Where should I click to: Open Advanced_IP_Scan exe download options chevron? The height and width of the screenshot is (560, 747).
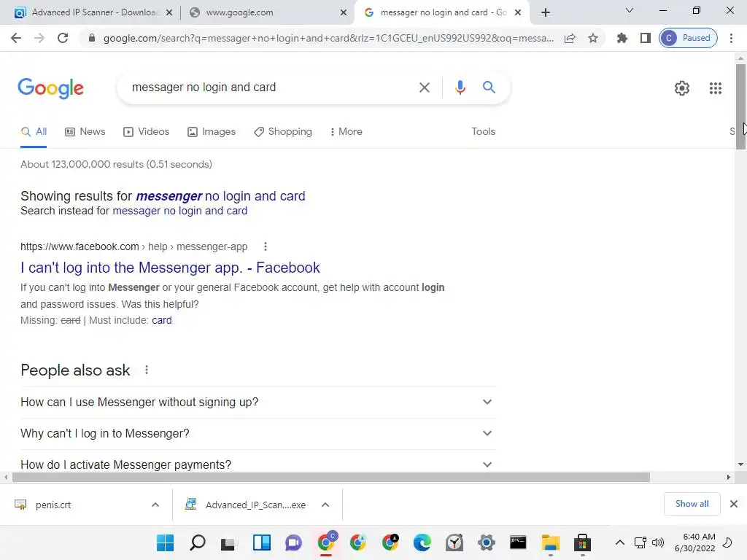coord(325,505)
